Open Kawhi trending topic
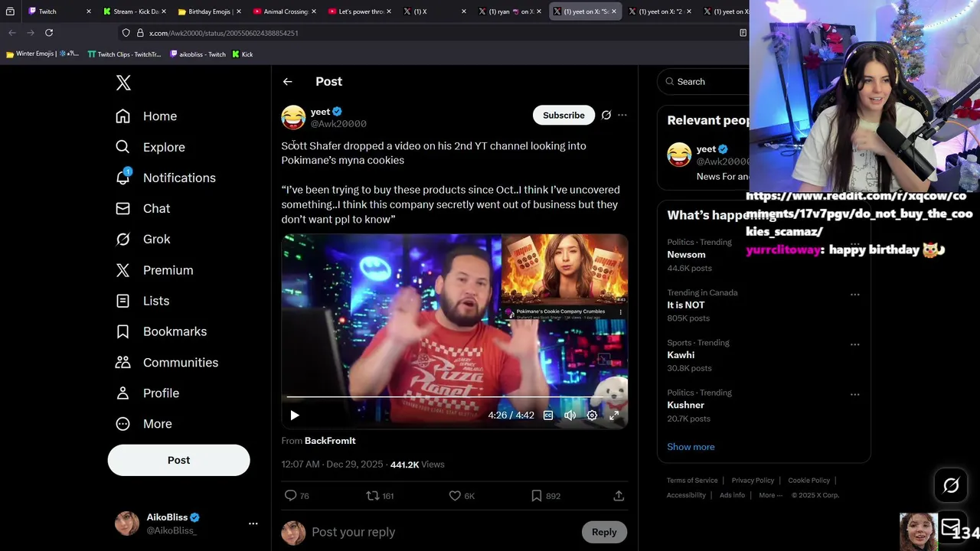The image size is (980, 551). 681,355
